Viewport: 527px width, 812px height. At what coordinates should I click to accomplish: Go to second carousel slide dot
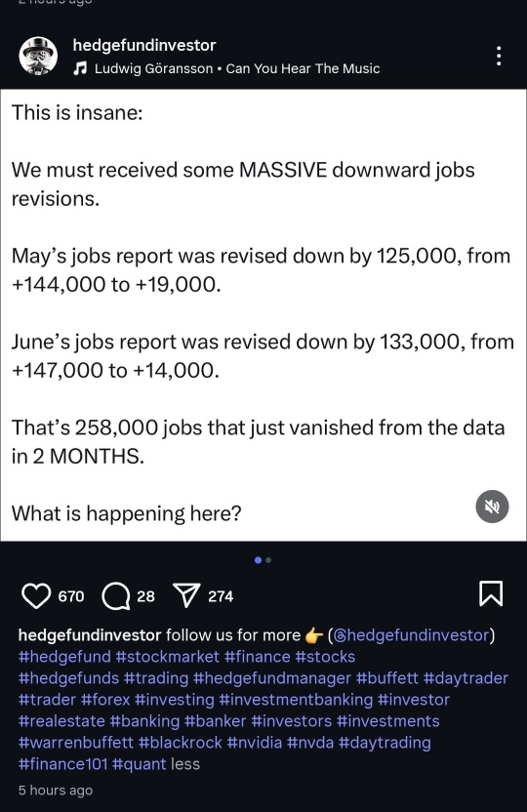pyautogui.click(x=268, y=560)
